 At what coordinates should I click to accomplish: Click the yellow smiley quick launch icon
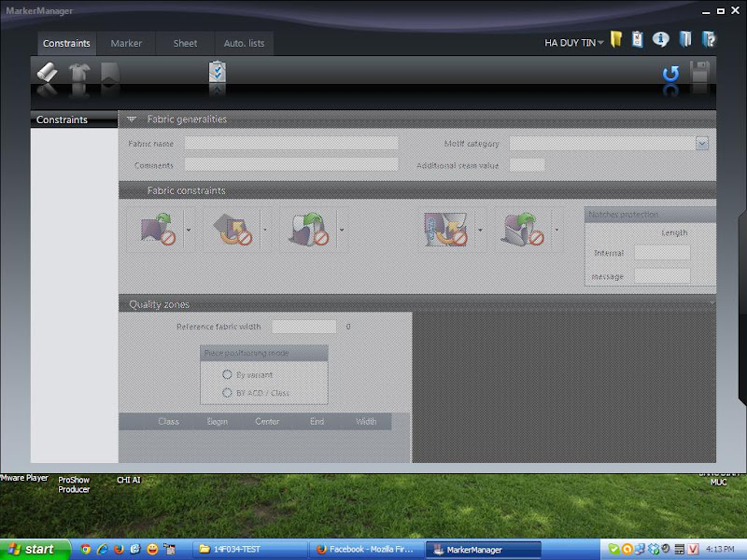[152, 550]
